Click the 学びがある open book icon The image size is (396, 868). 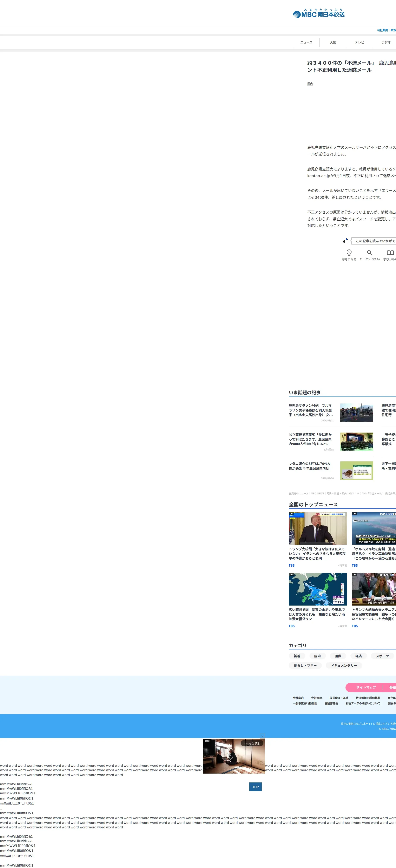point(390,252)
